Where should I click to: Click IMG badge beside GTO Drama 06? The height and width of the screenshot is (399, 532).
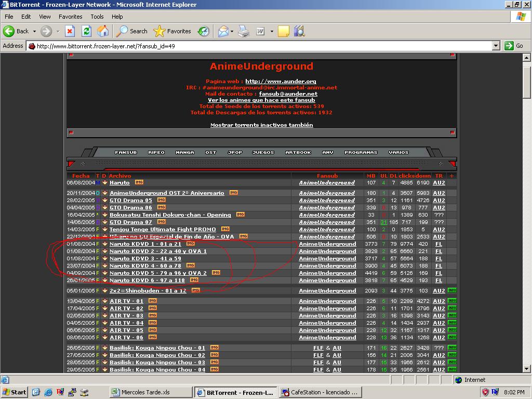pyautogui.click(x=162, y=207)
